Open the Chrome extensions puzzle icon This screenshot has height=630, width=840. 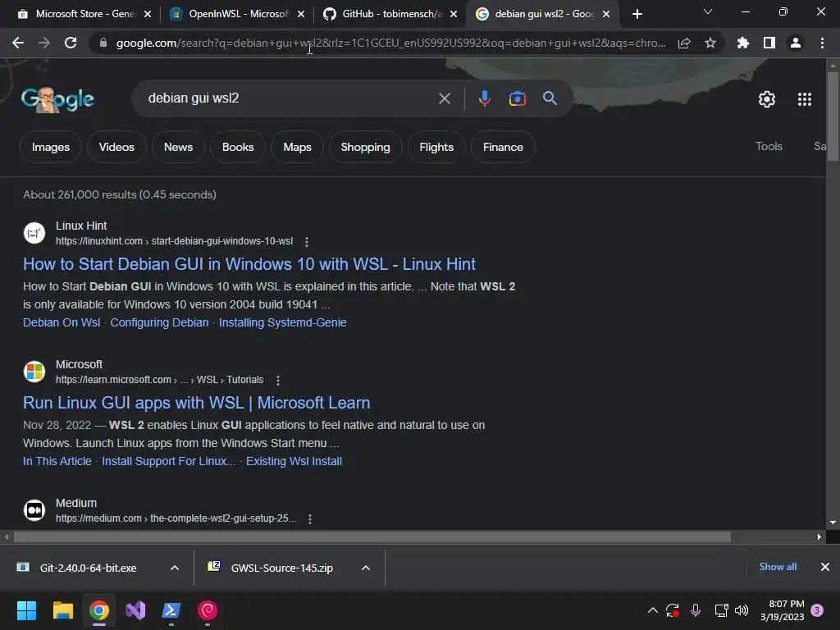coord(743,43)
